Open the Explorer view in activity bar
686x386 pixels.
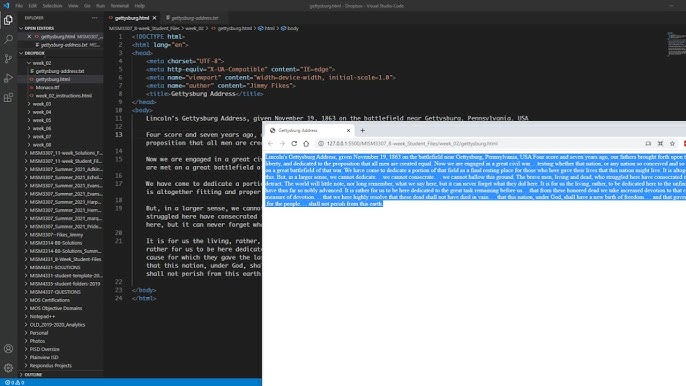[8, 20]
